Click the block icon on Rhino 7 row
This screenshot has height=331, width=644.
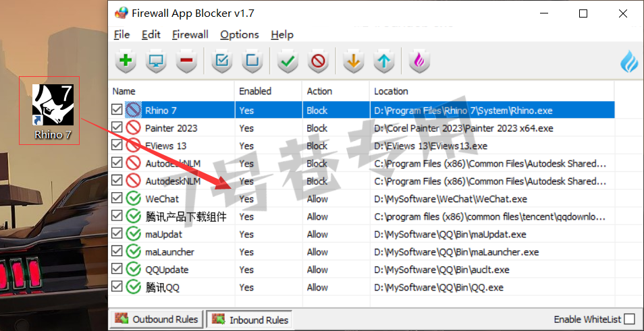tap(133, 111)
